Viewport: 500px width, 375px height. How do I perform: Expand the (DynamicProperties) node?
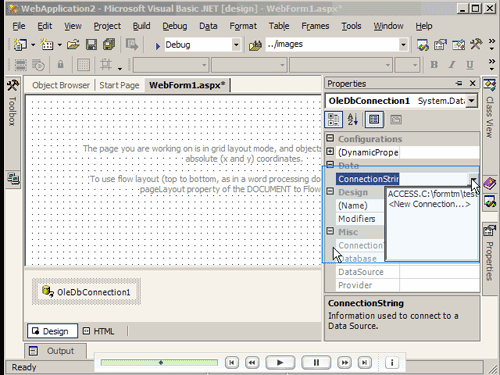[330, 152]
